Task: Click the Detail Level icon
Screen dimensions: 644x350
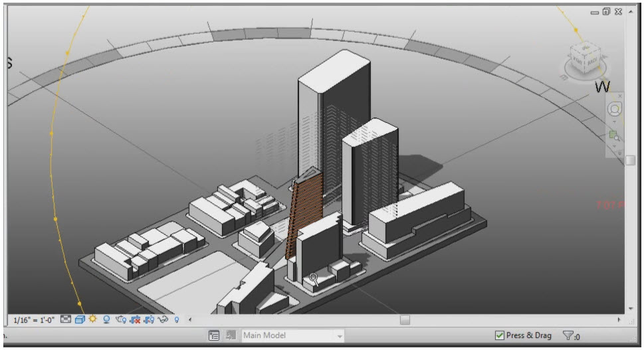Action: pyautogui.click(x=66, y=319)
